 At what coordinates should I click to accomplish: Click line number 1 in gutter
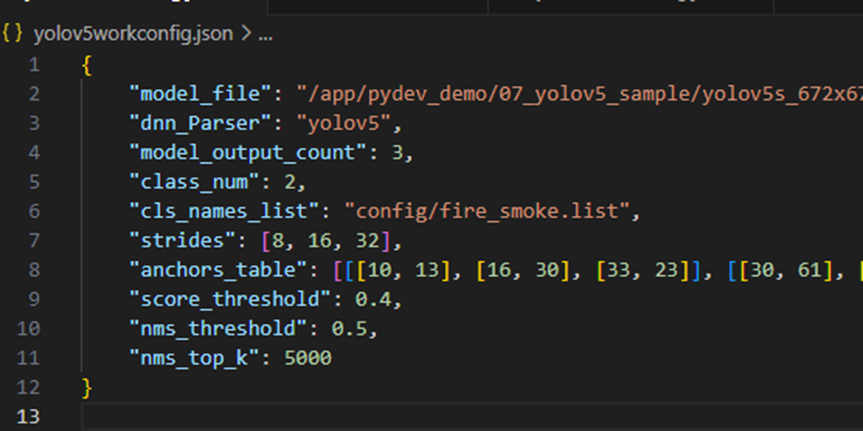pos(35,65)
